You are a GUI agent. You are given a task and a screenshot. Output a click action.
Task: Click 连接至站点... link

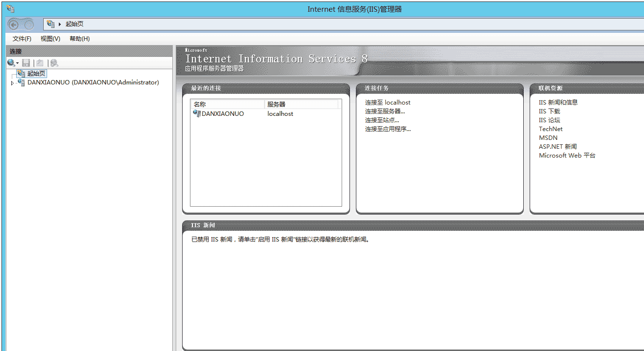click(382, 120)
